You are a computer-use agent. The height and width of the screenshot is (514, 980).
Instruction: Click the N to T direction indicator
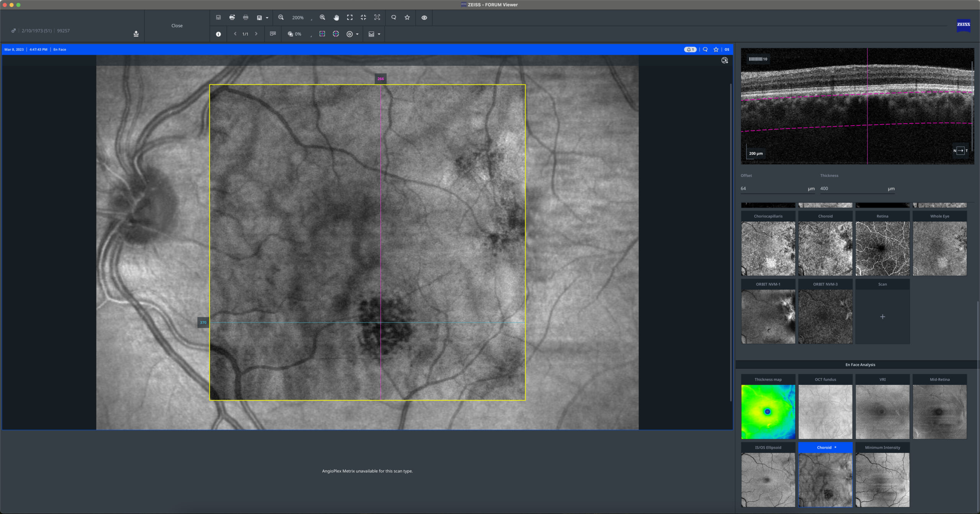pyautogui.click(x=960, y=150)
